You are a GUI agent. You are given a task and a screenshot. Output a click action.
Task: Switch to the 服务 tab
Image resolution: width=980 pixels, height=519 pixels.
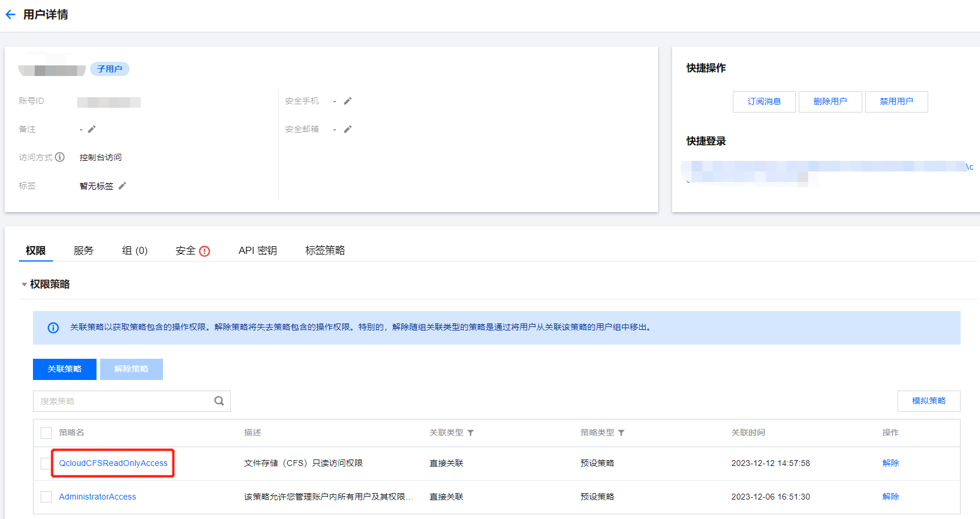(x=84, y=250)
